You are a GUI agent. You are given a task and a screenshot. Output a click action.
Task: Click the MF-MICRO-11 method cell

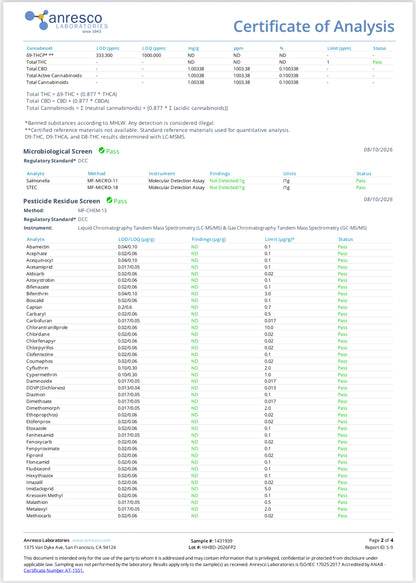click(x=103, y=181)
